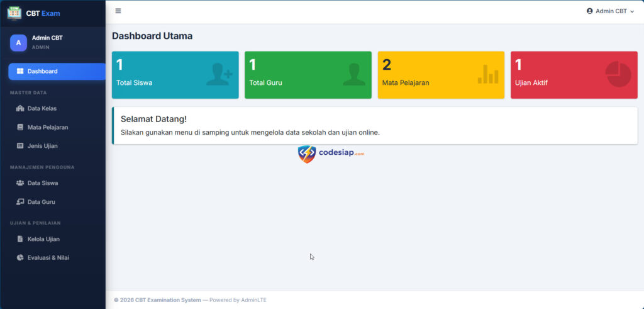Viewport: 644px width, 309px height.
Task: Click the Admin CBT avatar in sidebar
Action: click(18, 43)
